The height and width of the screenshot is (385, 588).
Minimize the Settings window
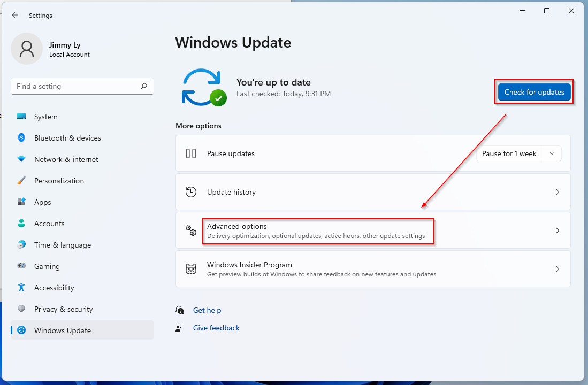click(x=522, y=11)
